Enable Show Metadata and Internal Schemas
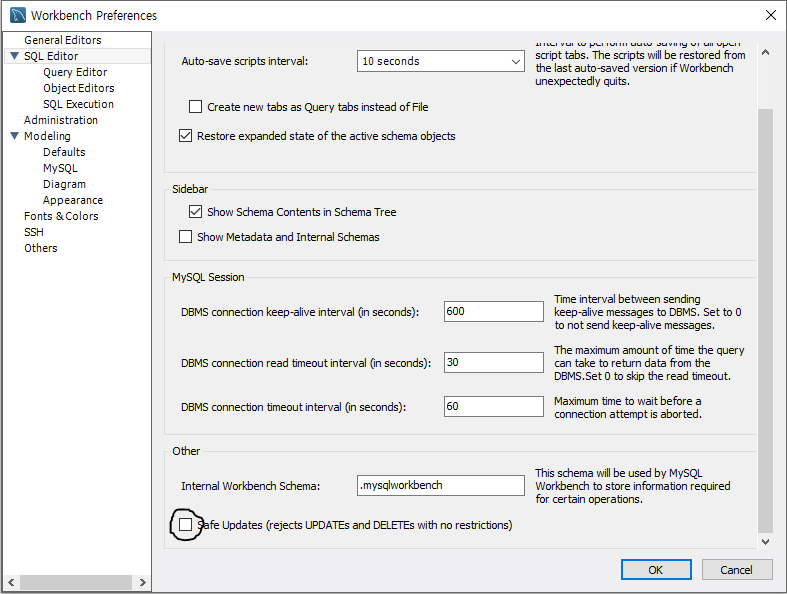Image resolution: width=787 pixels, height=594 pixels. click(185, 236)
